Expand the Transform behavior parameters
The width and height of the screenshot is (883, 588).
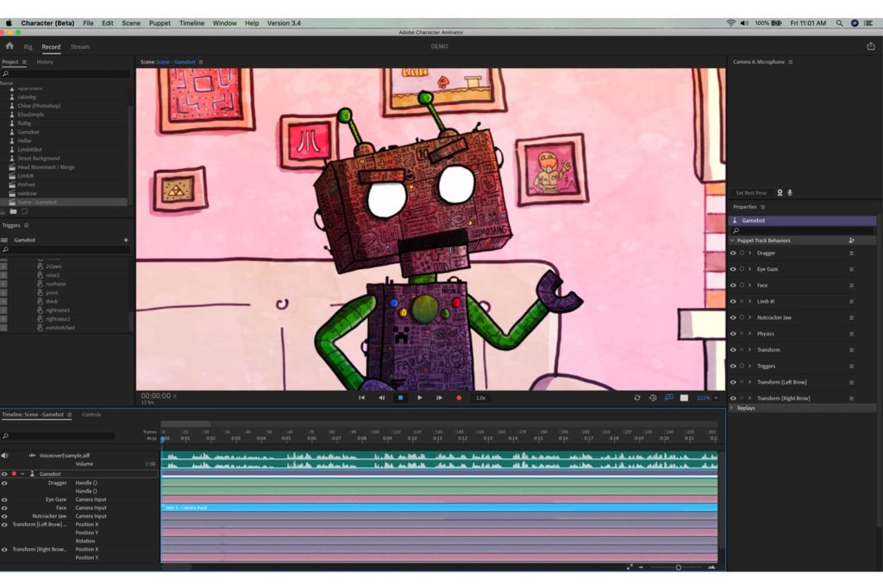coord(749,350)
